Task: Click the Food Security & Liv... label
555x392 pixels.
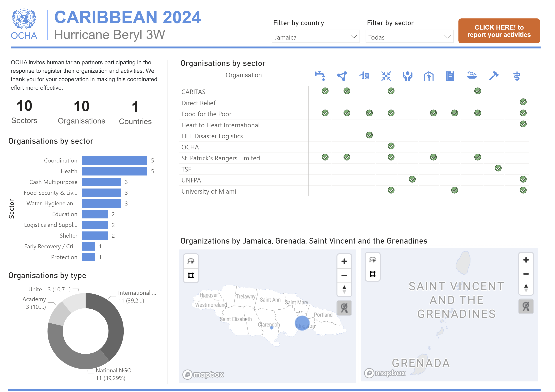Action: 51,193
